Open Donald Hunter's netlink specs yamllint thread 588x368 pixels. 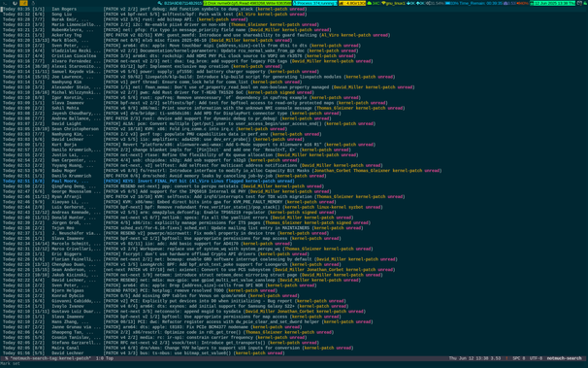coord(178,217)
